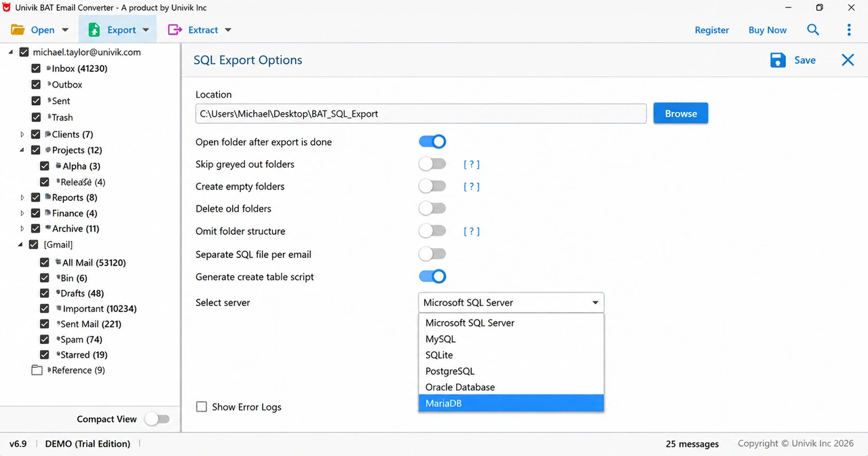Click the Browse button
Image resolution: width=868 pixels, height=456 pixels.
coord(681,113)
